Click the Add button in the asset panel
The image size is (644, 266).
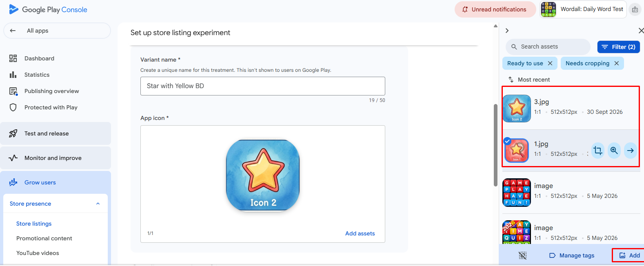tap(629, 255)
